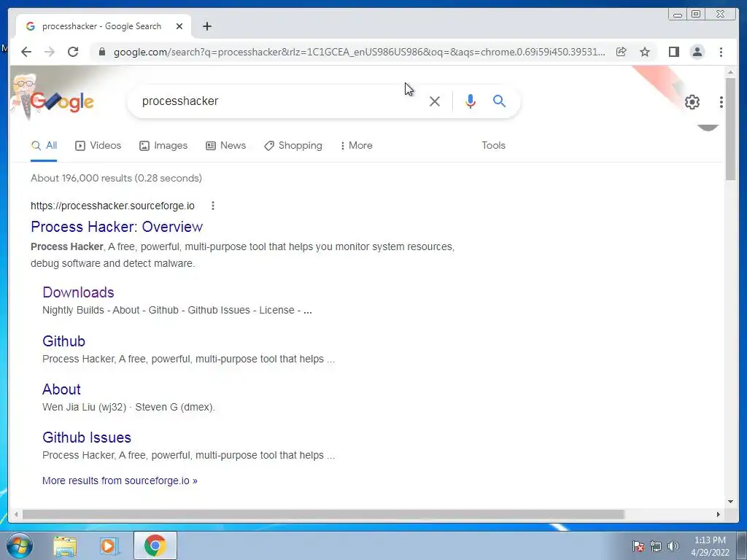Screen dimensions: 747x560
Task: Open the Github sitelink
Action: [x=64, y=341]
